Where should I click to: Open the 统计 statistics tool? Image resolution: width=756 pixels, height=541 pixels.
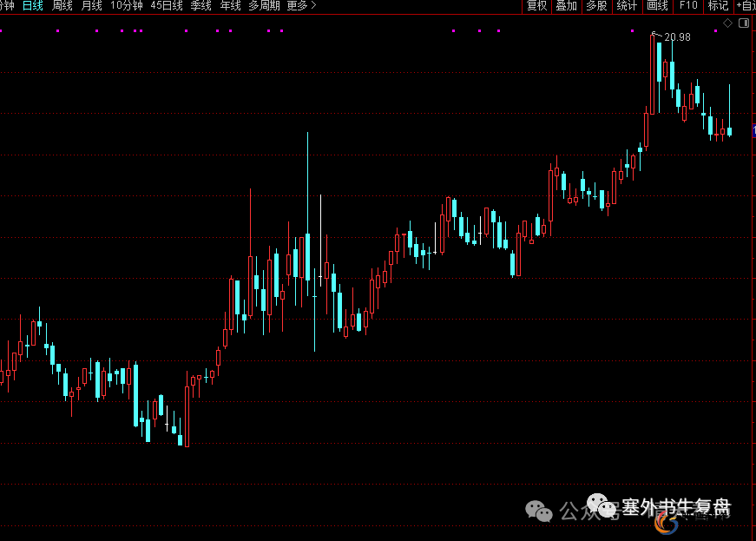(626, 6)
